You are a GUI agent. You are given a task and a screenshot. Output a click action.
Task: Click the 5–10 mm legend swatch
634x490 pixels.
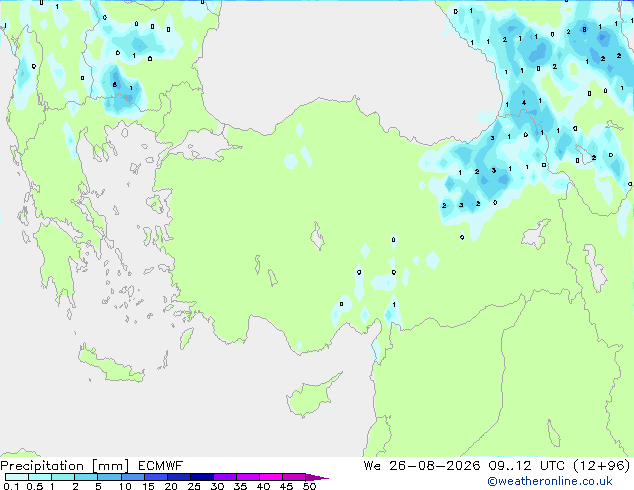109,477
